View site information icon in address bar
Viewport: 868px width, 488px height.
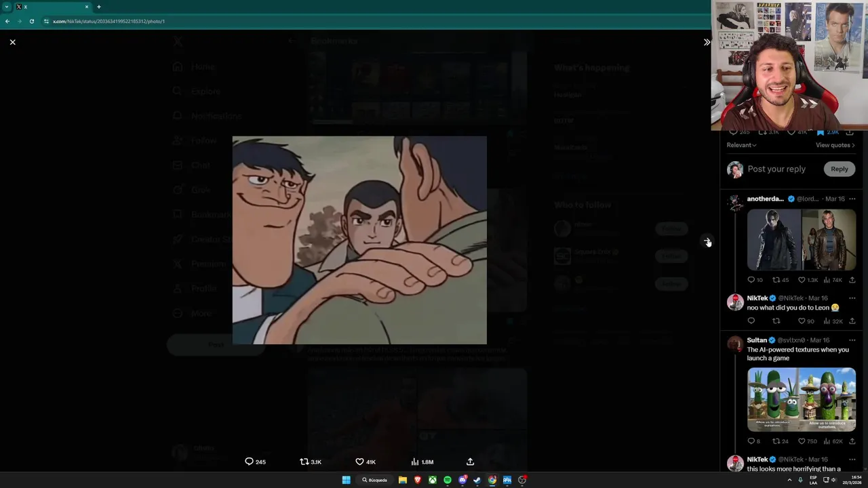click(46, 21)
